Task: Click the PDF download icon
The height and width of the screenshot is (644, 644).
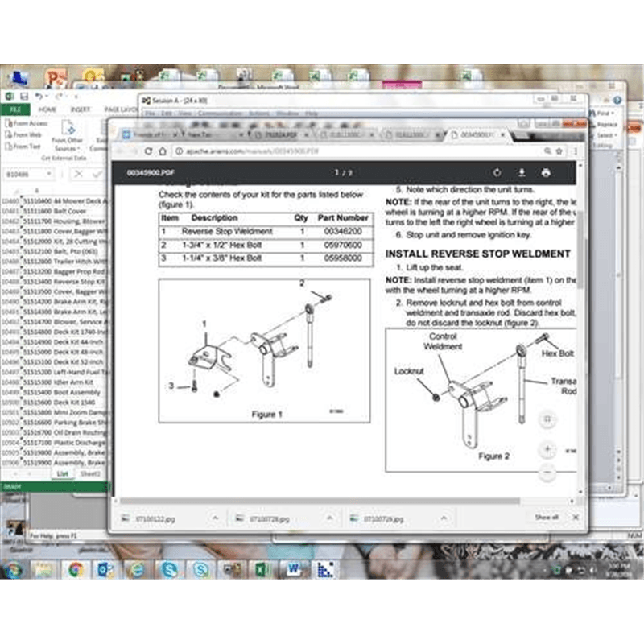Action: pyautogui.click(x=522, y=173)
